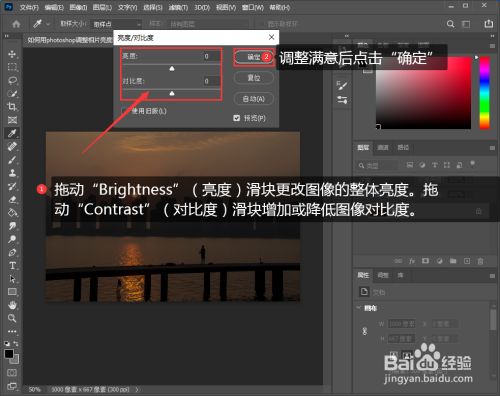This screenshot has width=500, height=396.
Task: Switch to the 路径 paths tab
Action: 403,147
